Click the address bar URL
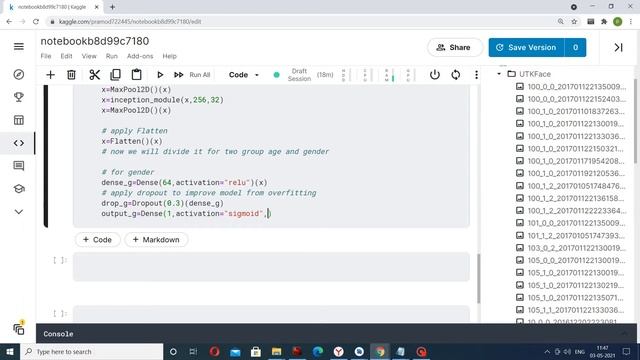The height and width of the screenshot is (360, 640). [x=130, y=22]
